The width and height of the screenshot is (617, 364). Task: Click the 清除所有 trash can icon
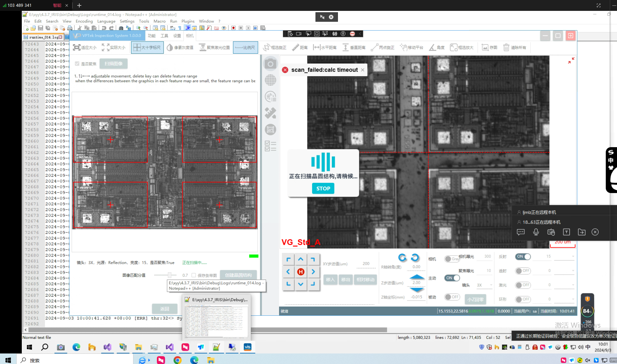506,48
